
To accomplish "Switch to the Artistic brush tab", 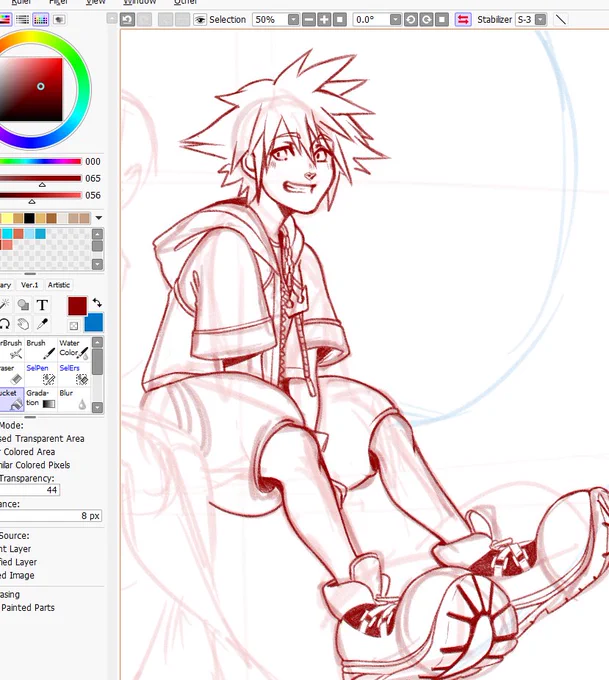I will pos(59,285).
